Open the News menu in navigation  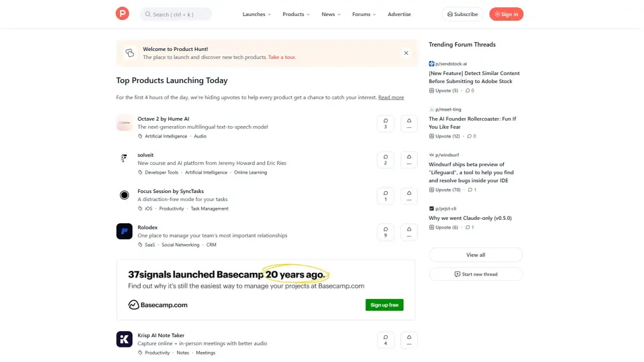[331, 14]
